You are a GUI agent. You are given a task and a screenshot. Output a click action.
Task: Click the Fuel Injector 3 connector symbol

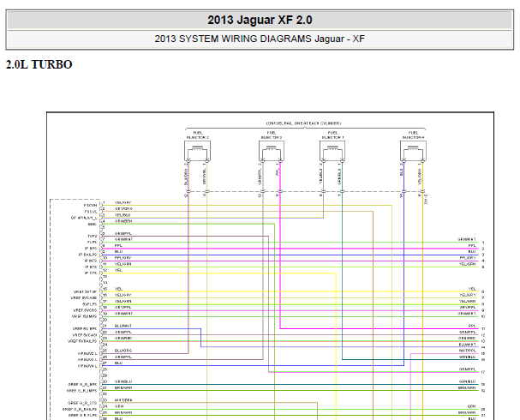(272, 151)
